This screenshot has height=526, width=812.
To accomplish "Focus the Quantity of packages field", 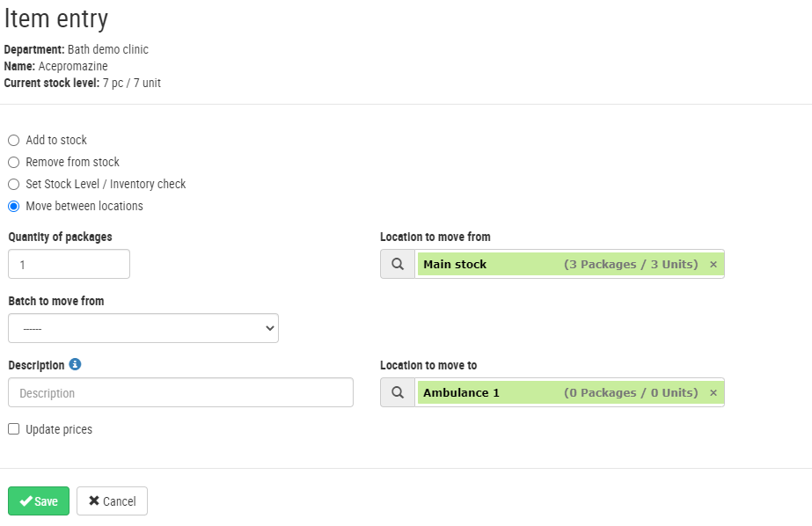I will pyautogui.click(x=69, y=264).
